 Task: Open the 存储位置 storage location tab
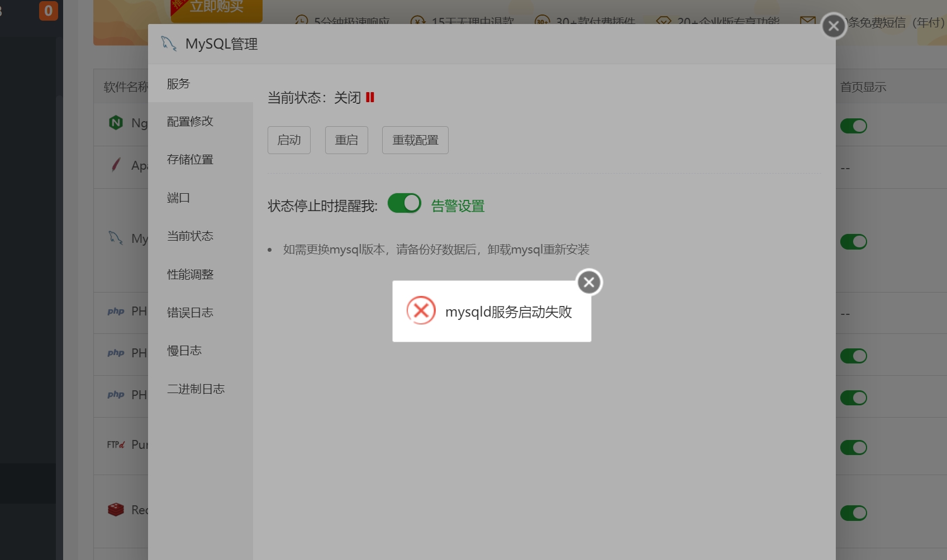[201, 159]
